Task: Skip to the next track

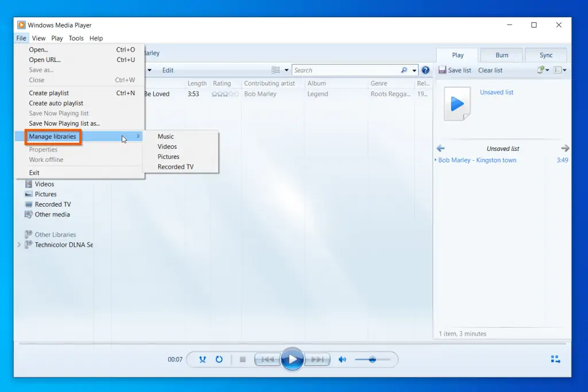Action: point(316,359)
